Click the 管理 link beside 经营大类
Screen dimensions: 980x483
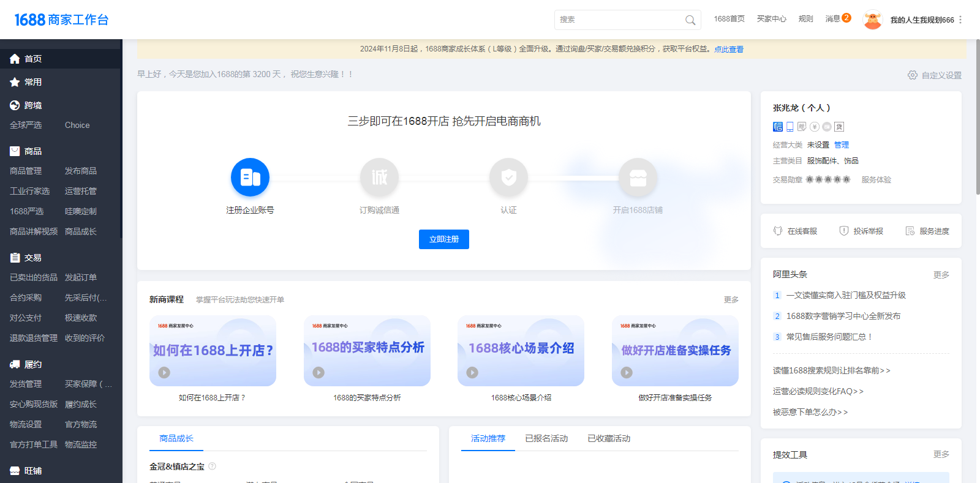(842, 144)
